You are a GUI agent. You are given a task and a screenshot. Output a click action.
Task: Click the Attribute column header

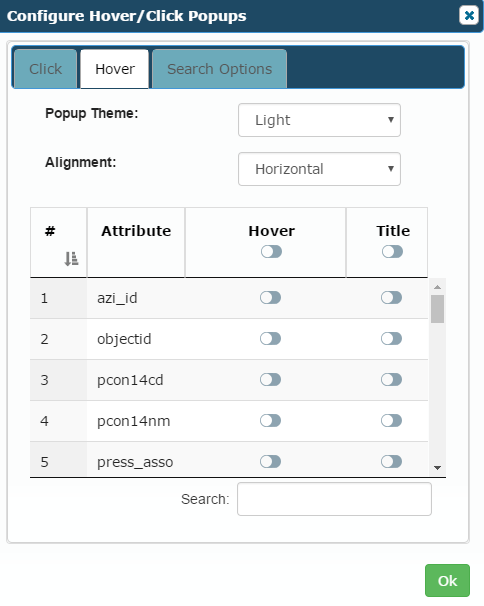click(x=136, y=231)
